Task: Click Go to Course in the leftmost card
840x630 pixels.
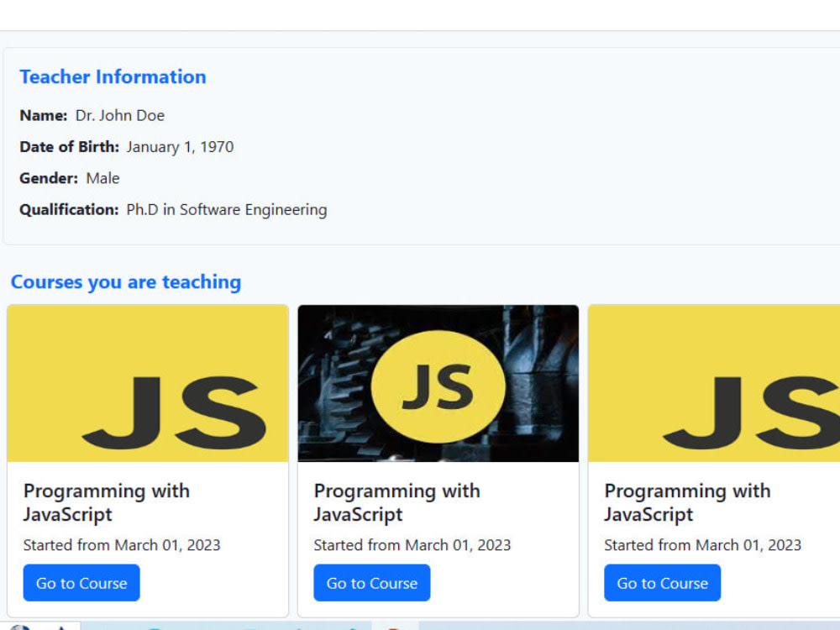Action: 81,582
